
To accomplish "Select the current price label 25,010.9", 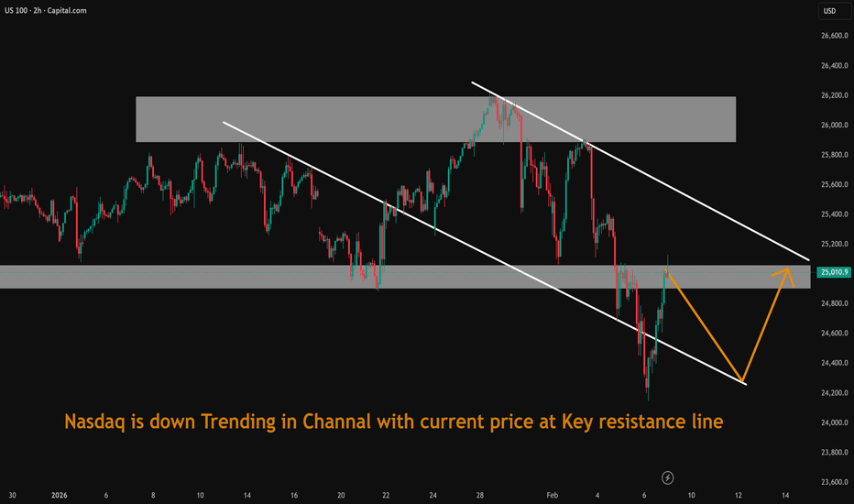I will pyautogui.click(x=831, y=272).
